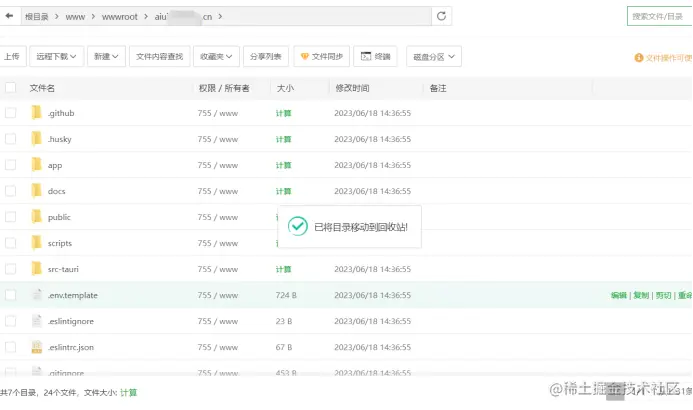Open the 收藏夹 menu

(x=216, y=56)
